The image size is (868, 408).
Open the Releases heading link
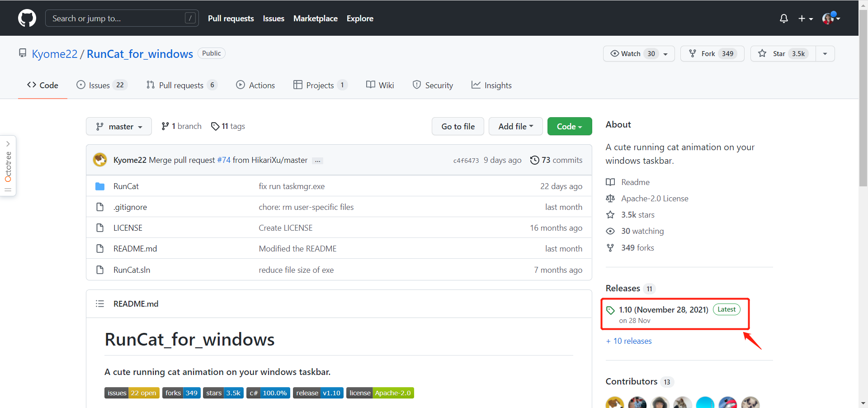tap(630, 289)
